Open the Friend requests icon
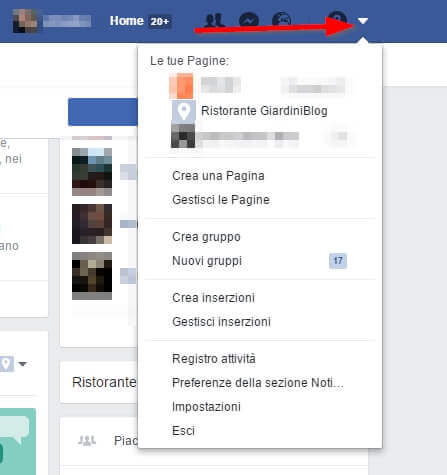 (214, 21)
